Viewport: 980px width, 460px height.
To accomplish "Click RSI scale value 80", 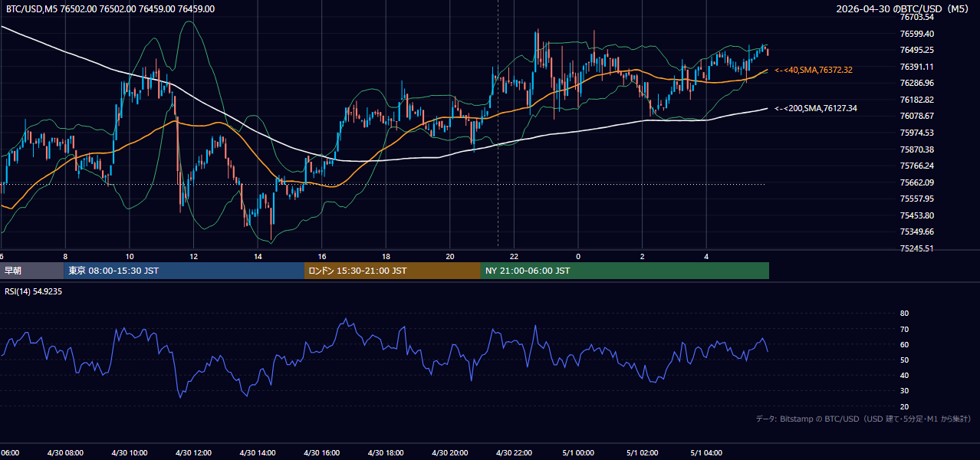I will [904, 314].
